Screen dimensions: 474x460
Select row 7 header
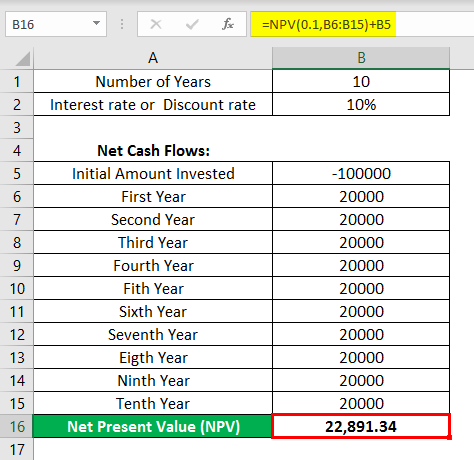pos(17,219)
